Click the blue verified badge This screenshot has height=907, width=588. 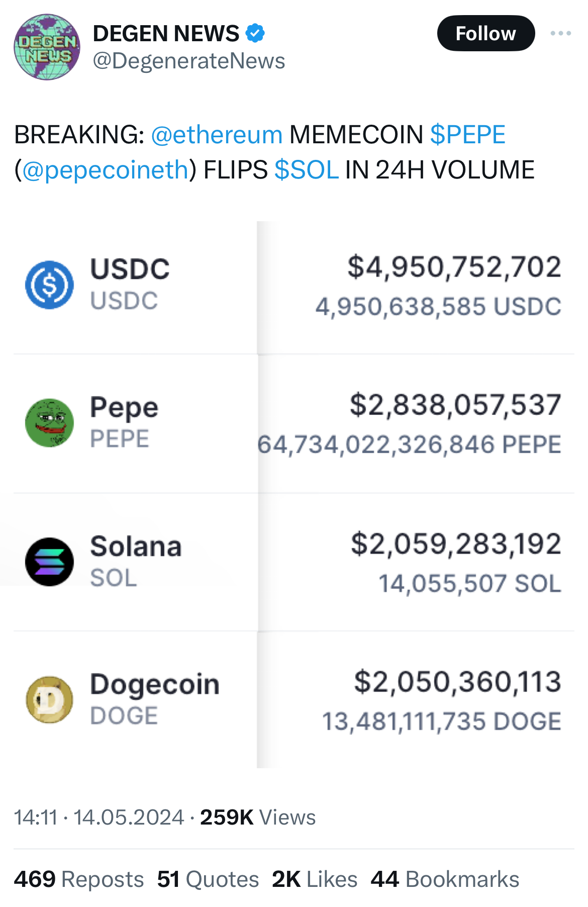[x=255, y=33]
